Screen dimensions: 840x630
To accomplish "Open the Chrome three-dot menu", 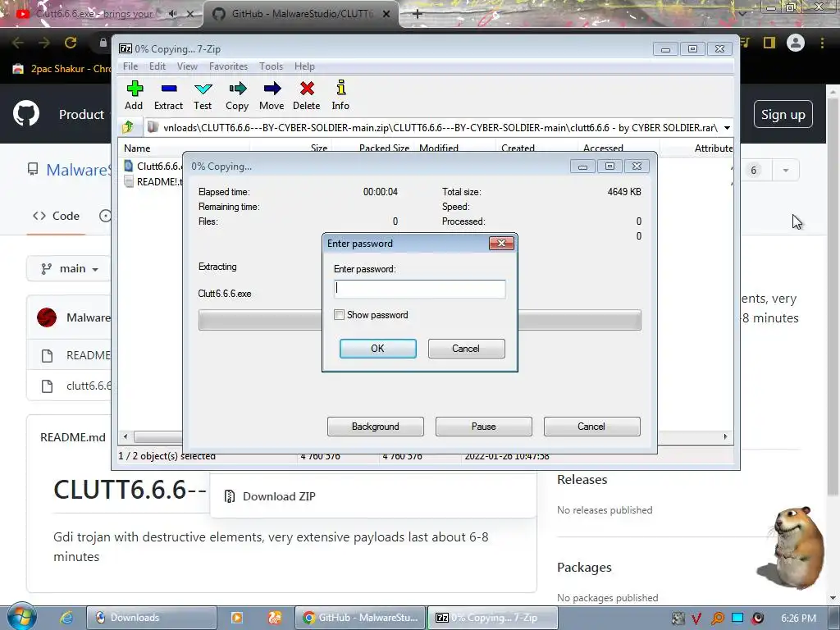I will pos(822,43).
